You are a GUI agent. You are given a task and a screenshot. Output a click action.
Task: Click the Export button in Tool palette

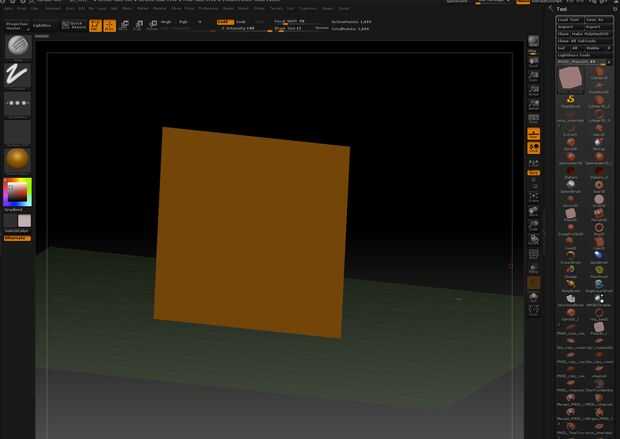pyautogui.click(x=597, y=27)
